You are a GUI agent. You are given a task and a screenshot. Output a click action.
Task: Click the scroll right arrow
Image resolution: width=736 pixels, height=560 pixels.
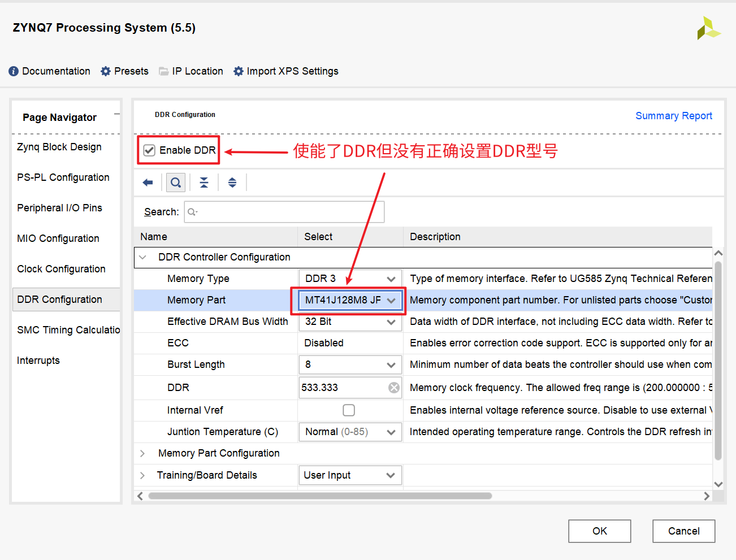pos(707,496)
